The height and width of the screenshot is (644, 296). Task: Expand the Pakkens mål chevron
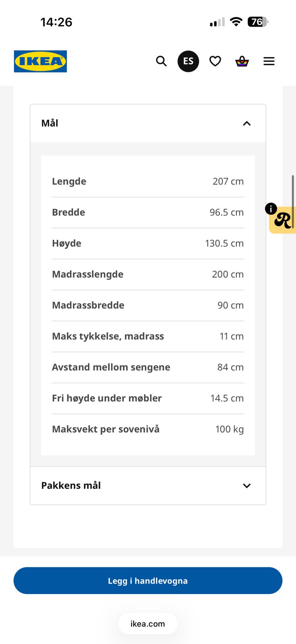pyautogui.click(x=247, y=486)
